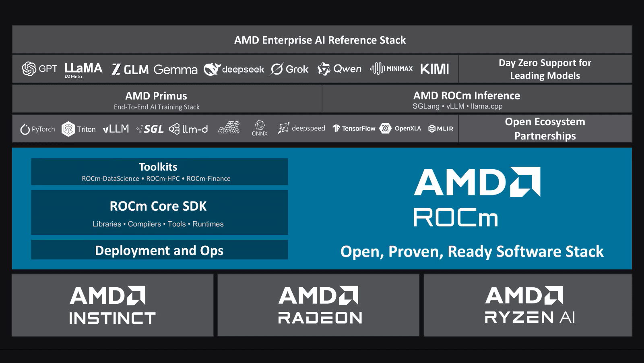Viewport: 644px width, 363px height.
Task: Select the deepspeed logo
Action: (x=301, y=128)
